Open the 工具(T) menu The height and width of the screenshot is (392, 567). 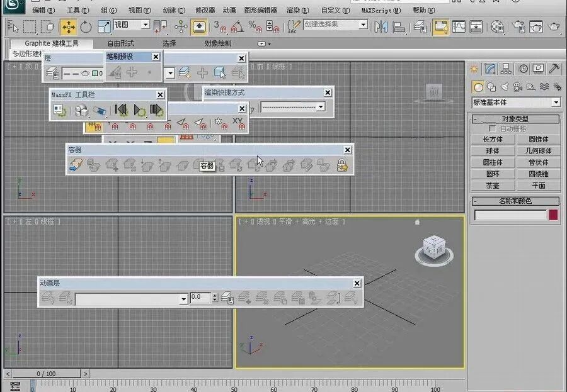tap(77, 10)
